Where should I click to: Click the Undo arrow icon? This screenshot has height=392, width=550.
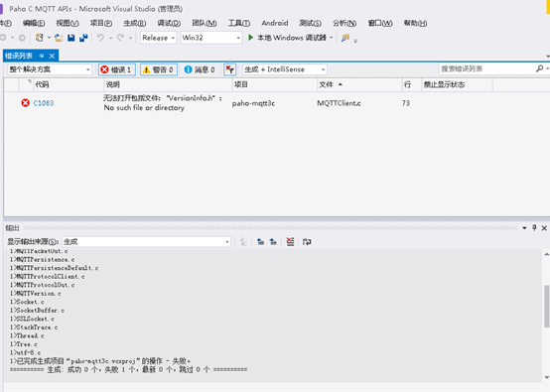pos(100,38)
